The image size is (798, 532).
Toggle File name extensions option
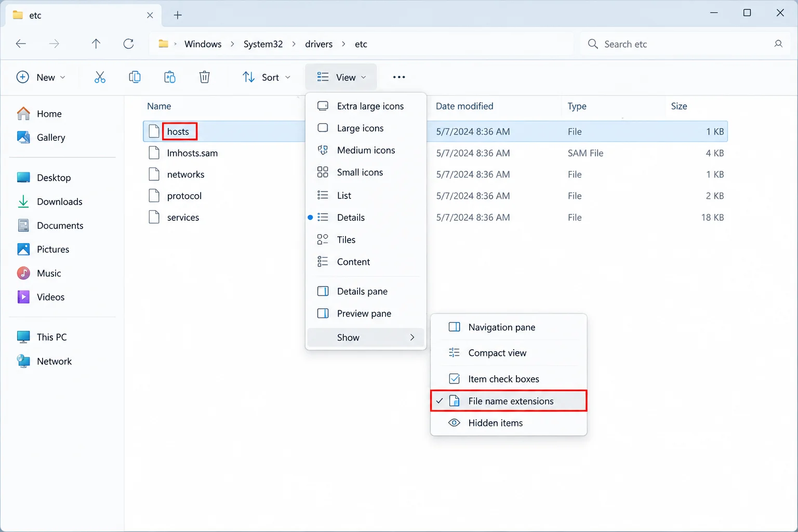click(509, 401)
